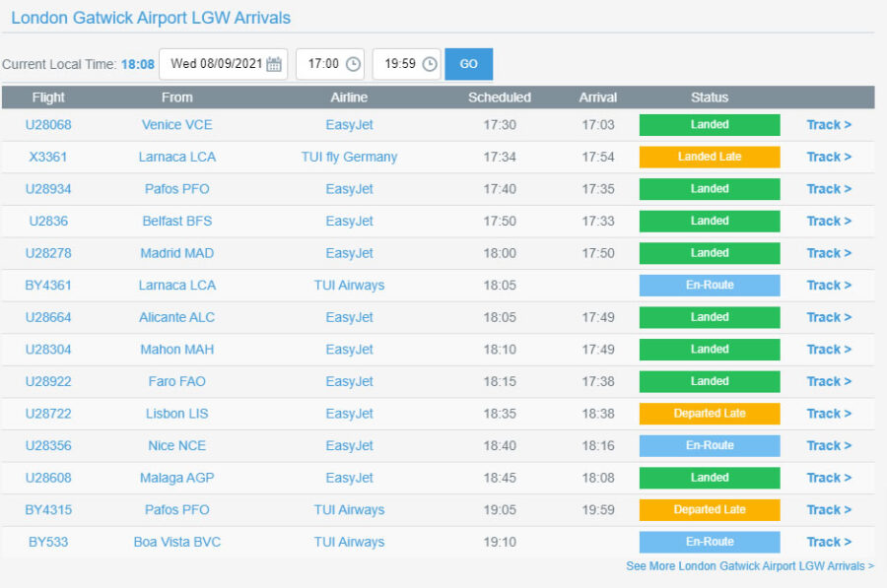887x588 pixels.
Task: Select Boa Vista BVC origin link
Action: click(x=176, y=542)
